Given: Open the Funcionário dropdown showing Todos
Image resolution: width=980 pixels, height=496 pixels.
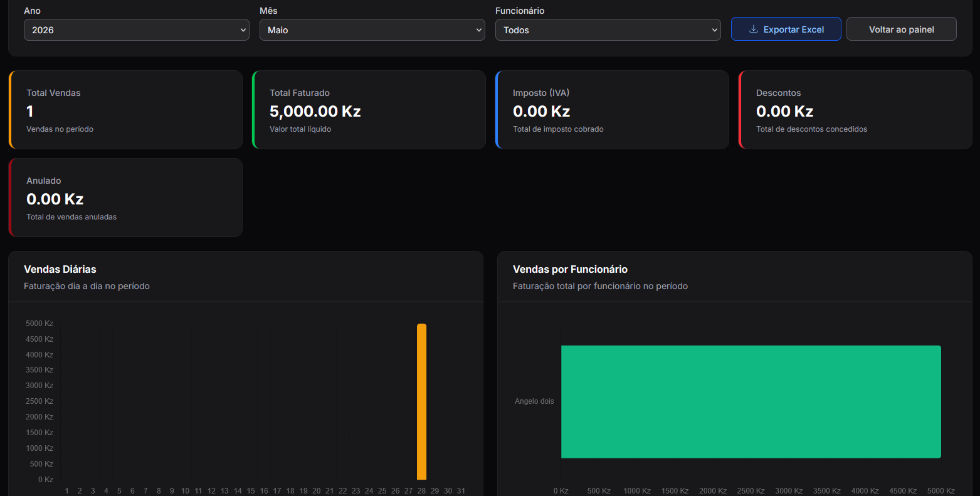Looking at the screenshot, I should tap(608, 29).
